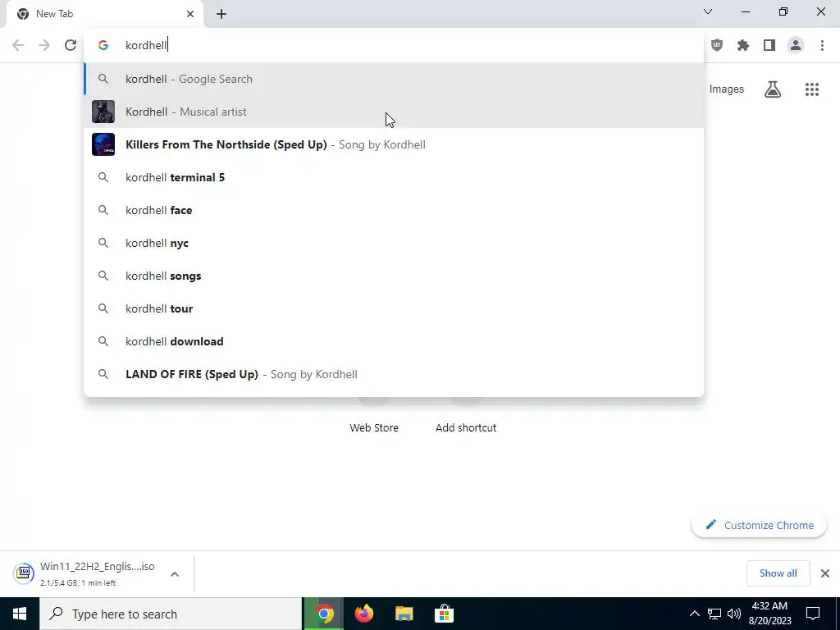Open the Images link
Screen dimensions: 840x630
[x=727, y=89]
